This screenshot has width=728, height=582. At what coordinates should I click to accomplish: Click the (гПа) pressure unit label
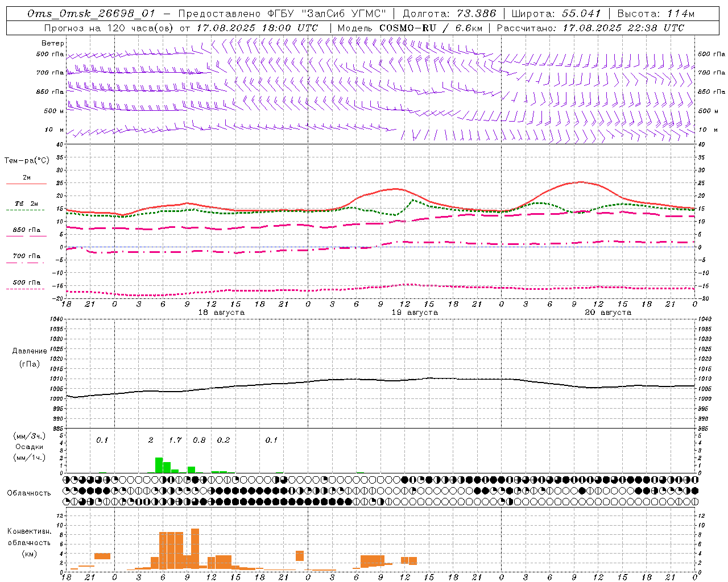pos(30,364)
